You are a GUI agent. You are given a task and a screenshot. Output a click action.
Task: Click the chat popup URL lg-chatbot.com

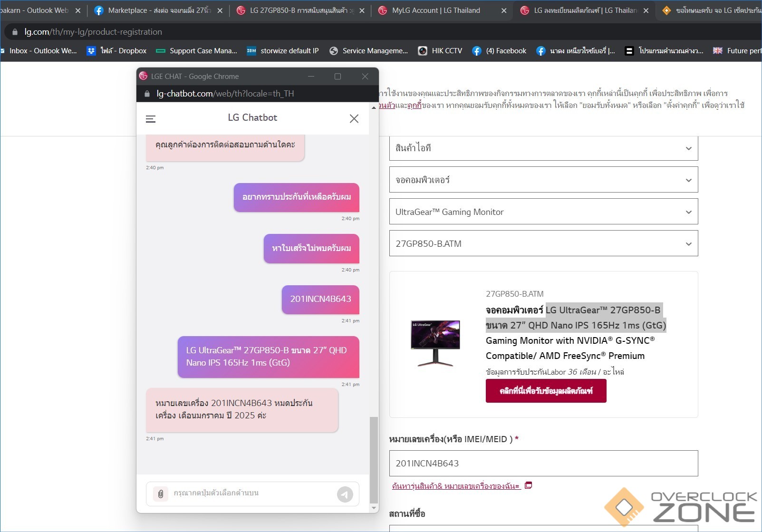click(x=225, y=94)
